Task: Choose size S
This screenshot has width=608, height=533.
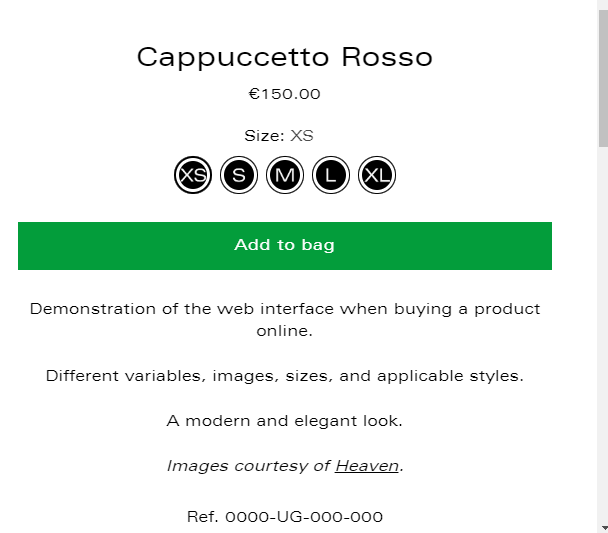Action: [239, 176]
